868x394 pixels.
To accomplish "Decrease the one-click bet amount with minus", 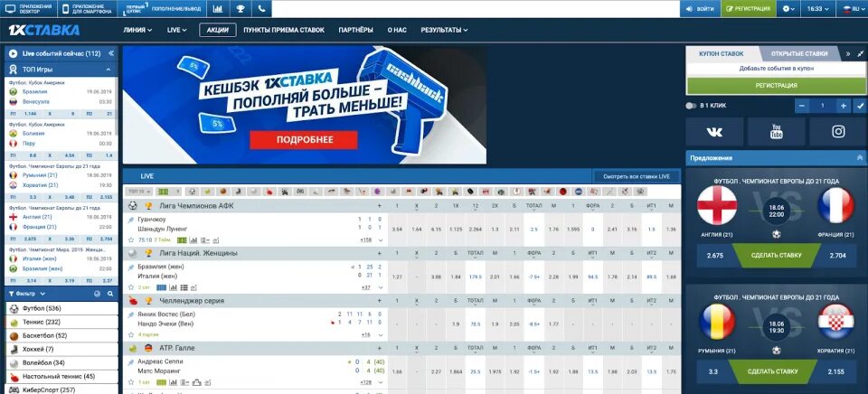I will pyautogui.click(x=802, y=106).
